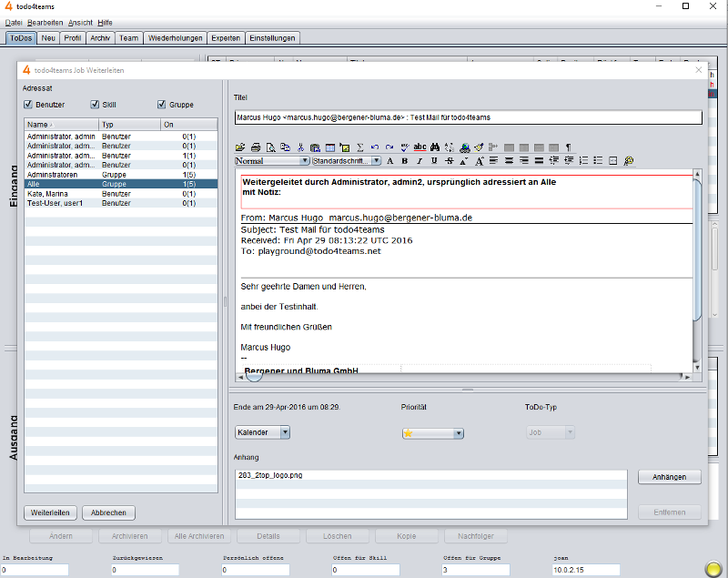This screenshot has width=728, height=578.
Task: Sort the list by Name column header
Action: pyautogui.click(x=61, y=125)
